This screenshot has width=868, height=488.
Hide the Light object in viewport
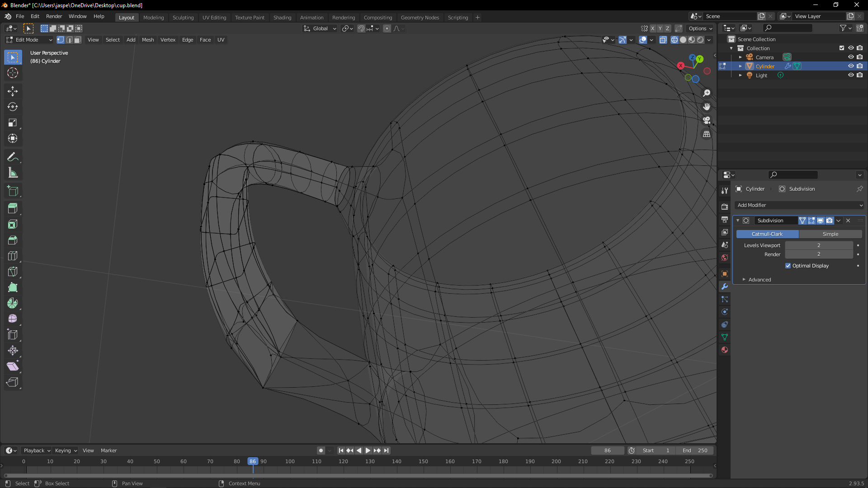coord(850,75)
